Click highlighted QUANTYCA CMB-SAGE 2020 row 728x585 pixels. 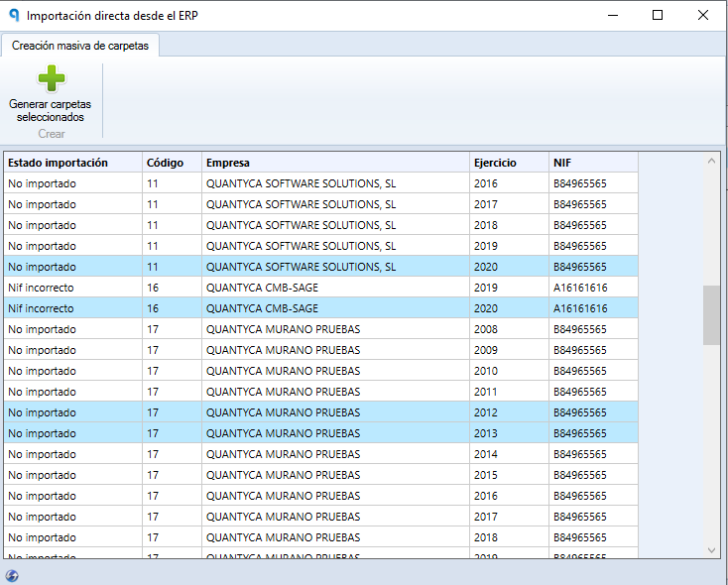[320, 308]
